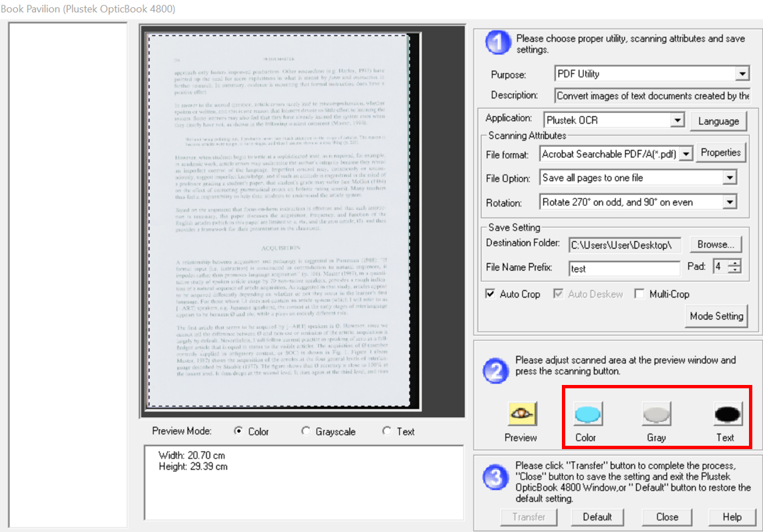Image resolution: width=763 pixels, height=532 pixels.
Task: Click the Language button
Action: 719,121
